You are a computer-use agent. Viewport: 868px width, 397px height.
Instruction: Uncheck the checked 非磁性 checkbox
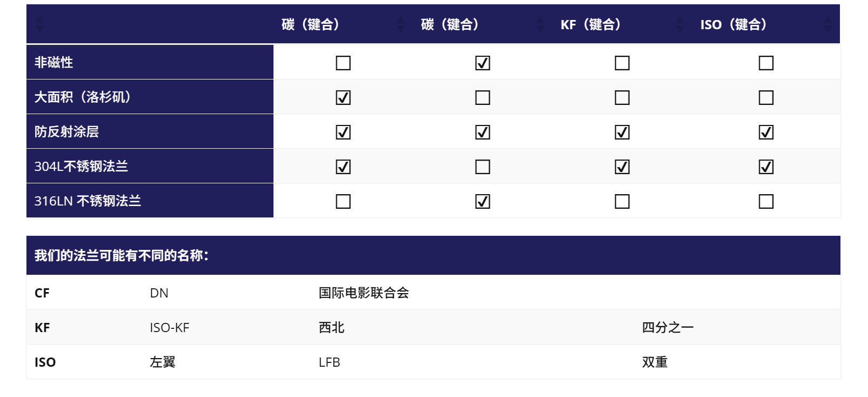point(483,63)
